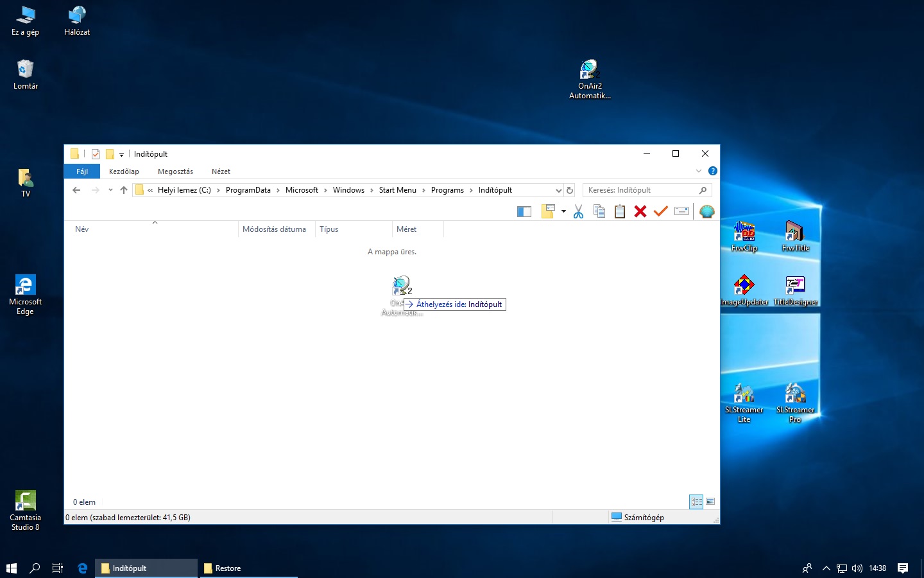Click the scissors Cut icon
The height and width of the screenshot is (578, 924).
tap(578, 211)
